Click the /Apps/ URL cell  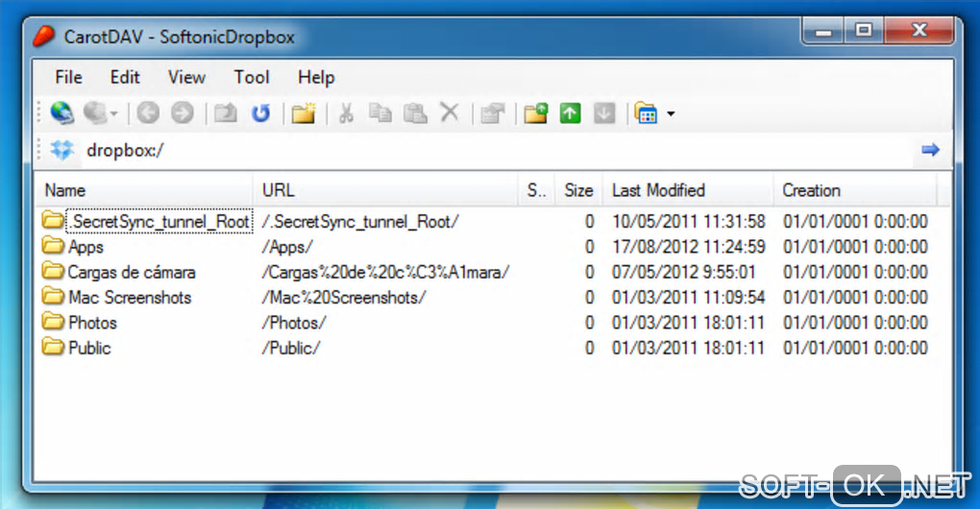point(287,247)
